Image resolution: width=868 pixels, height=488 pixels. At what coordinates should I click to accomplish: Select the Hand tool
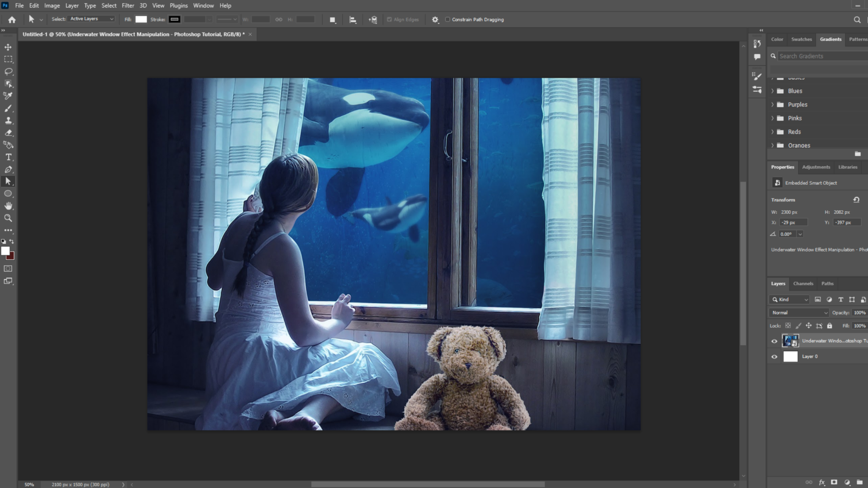[8, 206]
